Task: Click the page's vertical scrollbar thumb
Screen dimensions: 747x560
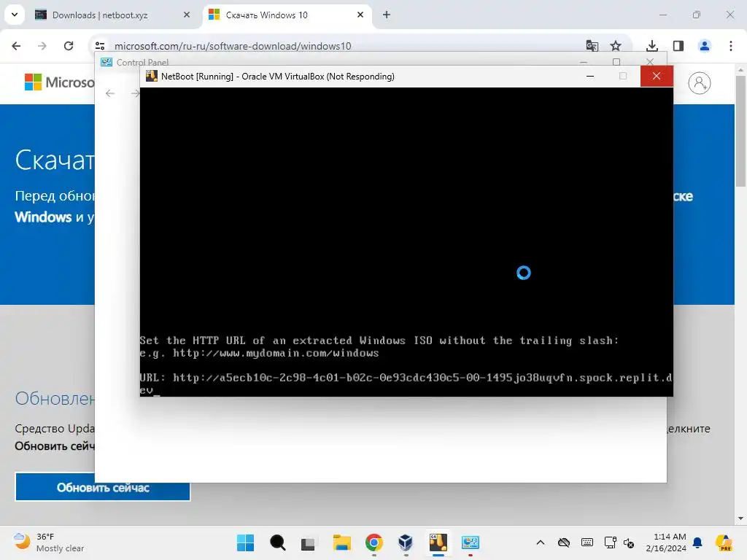Action: (x=740, y=131)
